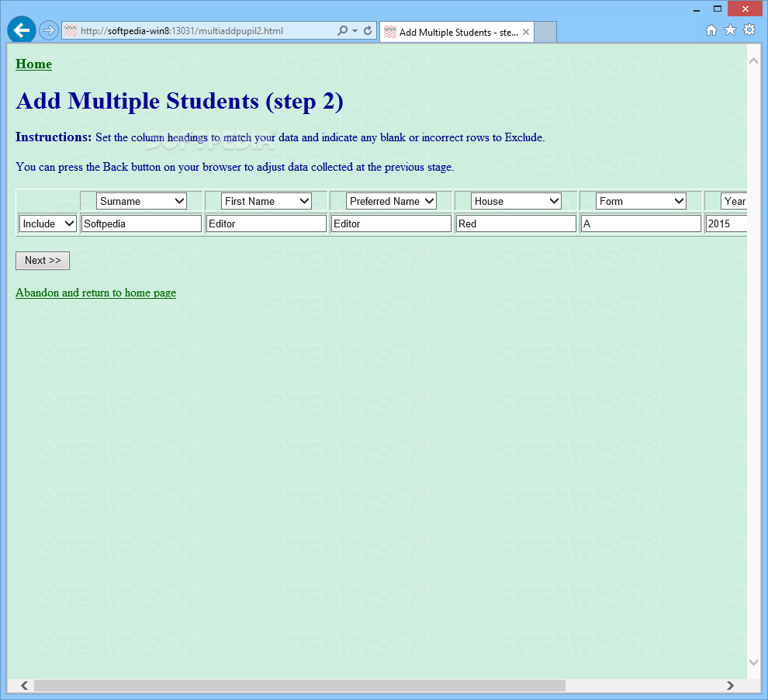The image size is (768, 700).
Task: Click the horizontal scrollbar right arrow
Action: click(730, 685)
